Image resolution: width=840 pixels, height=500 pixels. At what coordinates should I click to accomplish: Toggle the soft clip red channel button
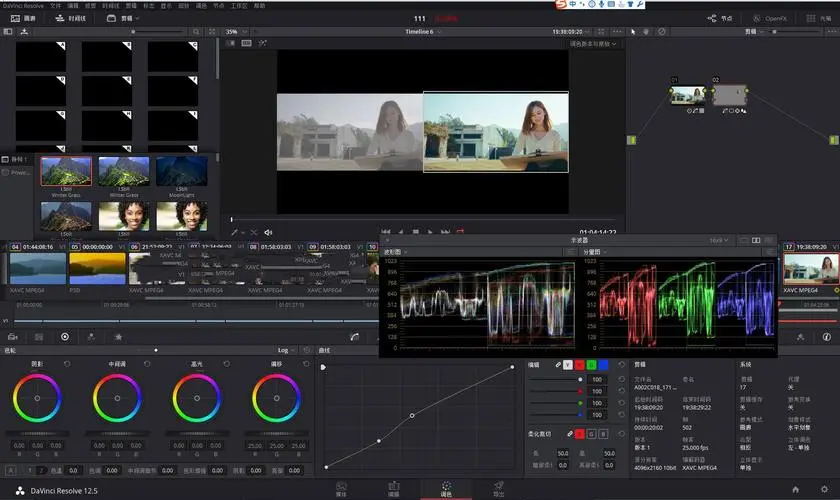(x=580, y=434)
